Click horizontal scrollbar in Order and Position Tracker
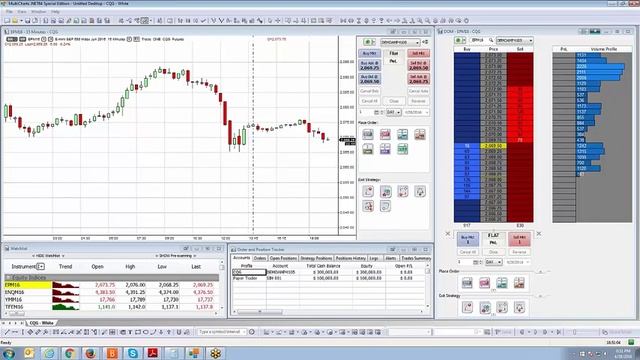640x360 pixels. pos(260,312)
